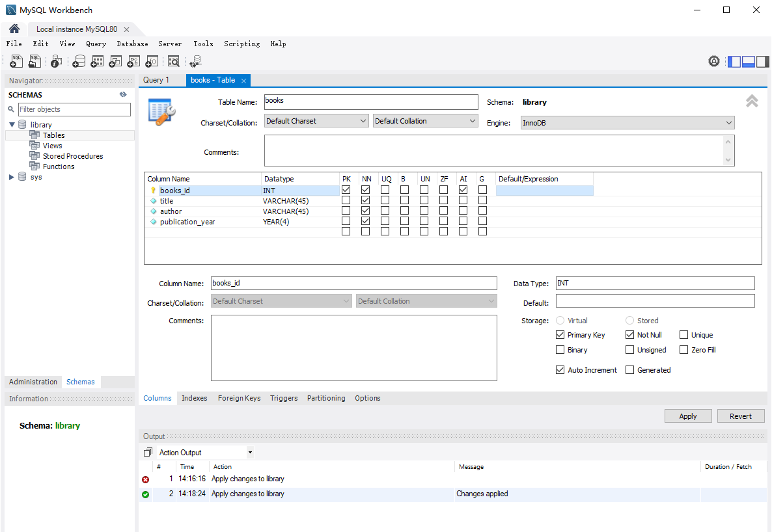Switch to the Administration tab

[x=33, y=382]
